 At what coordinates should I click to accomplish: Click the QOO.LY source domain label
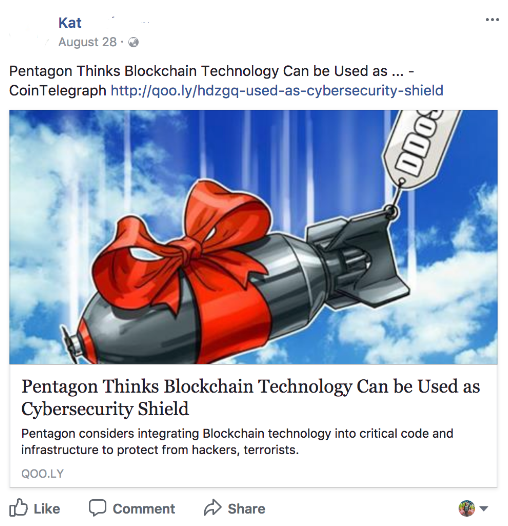42,474
